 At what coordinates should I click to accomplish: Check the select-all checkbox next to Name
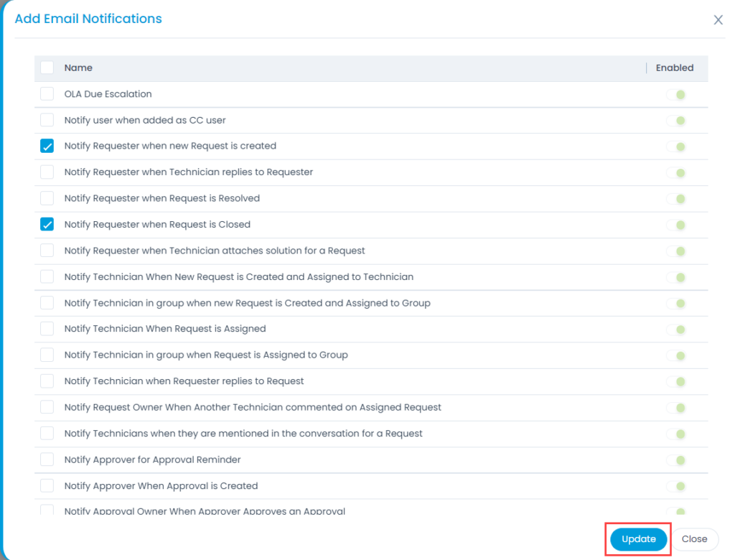(47, 67)
